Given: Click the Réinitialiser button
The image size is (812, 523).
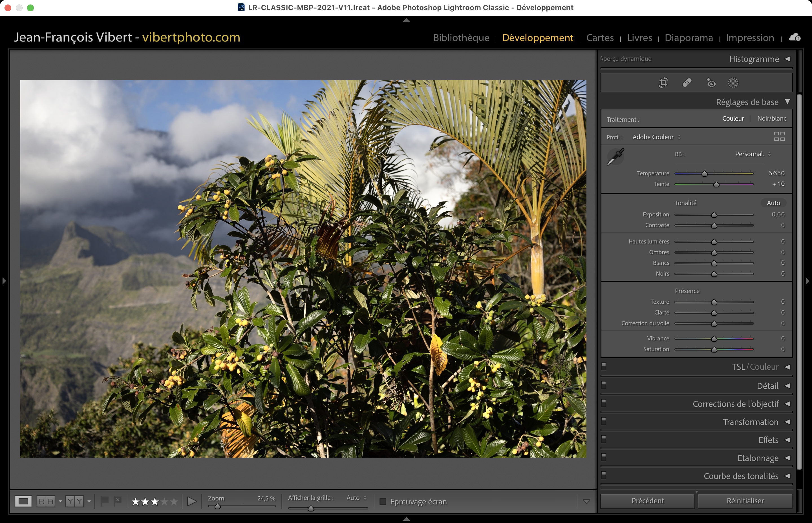Looking at the screenshot, I should point(745,500).
